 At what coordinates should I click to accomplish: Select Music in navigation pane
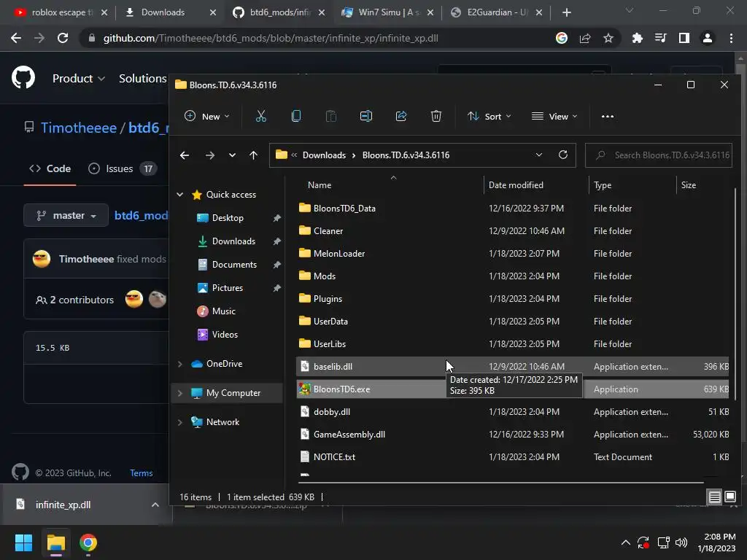click(x=217, y=311)
